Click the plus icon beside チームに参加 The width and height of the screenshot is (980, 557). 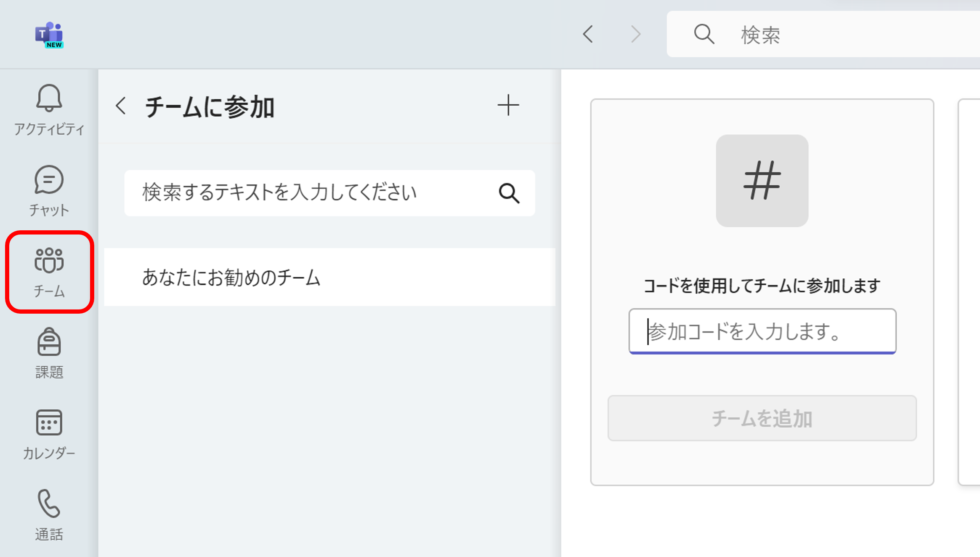tap(508, 105)
